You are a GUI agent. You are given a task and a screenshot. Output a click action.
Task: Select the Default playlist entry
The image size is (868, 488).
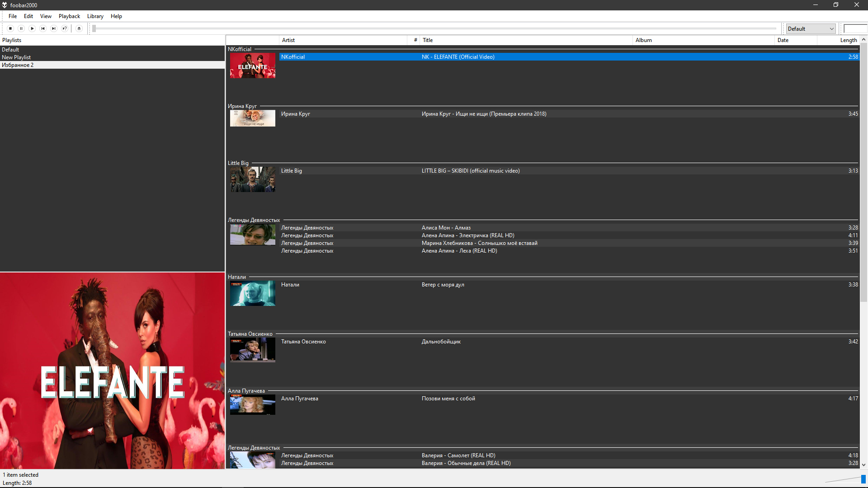[10, 50]
